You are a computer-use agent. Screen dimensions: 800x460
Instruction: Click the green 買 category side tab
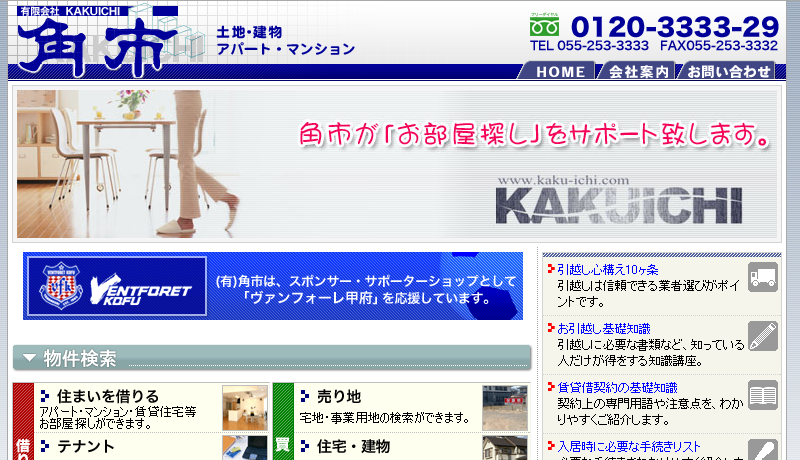(x=283, y=421)
